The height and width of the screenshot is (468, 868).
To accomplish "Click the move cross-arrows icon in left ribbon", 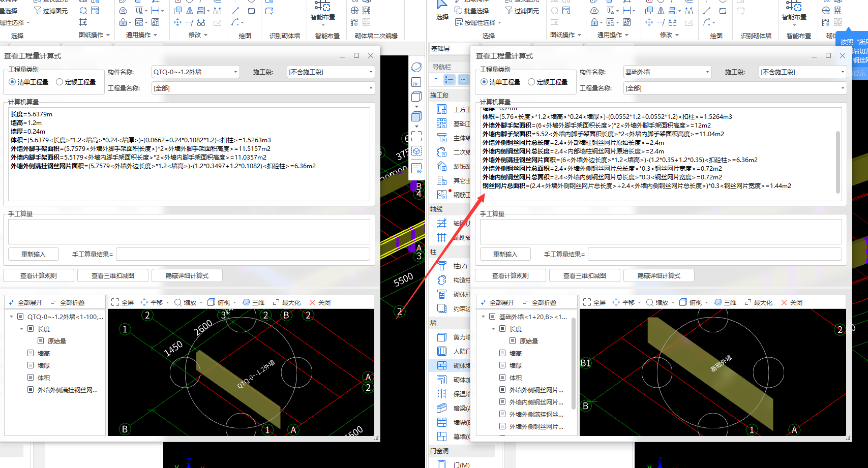I will [x=177, y=22].
